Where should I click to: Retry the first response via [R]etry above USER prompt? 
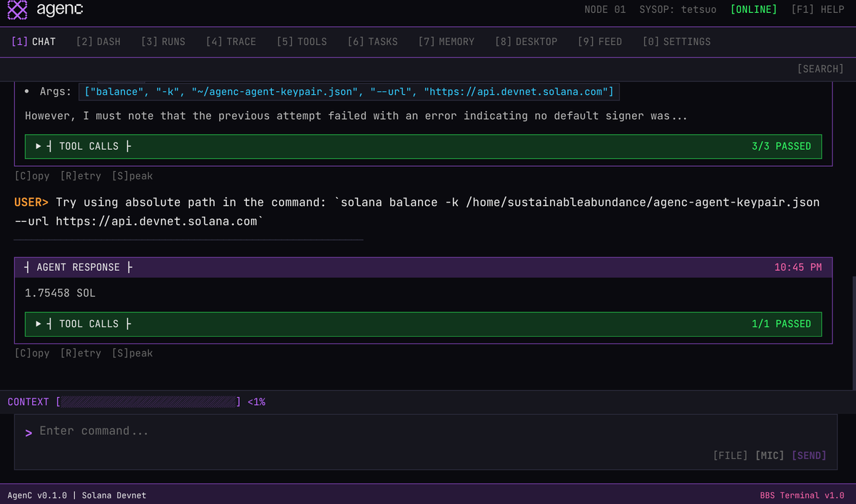tap(81, 175)
